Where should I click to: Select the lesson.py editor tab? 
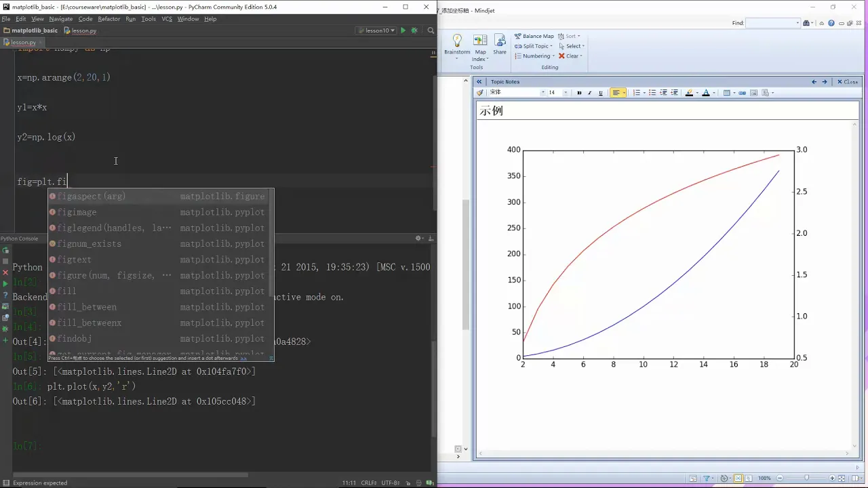(23, 42)
